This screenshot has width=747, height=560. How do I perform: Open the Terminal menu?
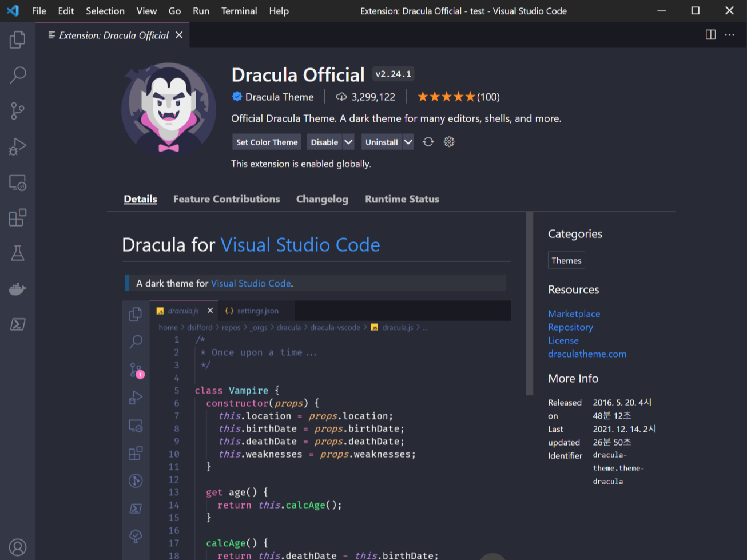coord(239,11)
